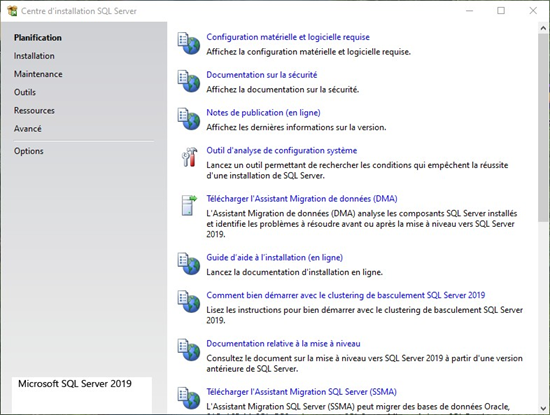The height and width of the screenshot is (415, 550).
Task: Click the text 'Affichez la documentation sur la sécurité.'
Action: tap(282, 90)
